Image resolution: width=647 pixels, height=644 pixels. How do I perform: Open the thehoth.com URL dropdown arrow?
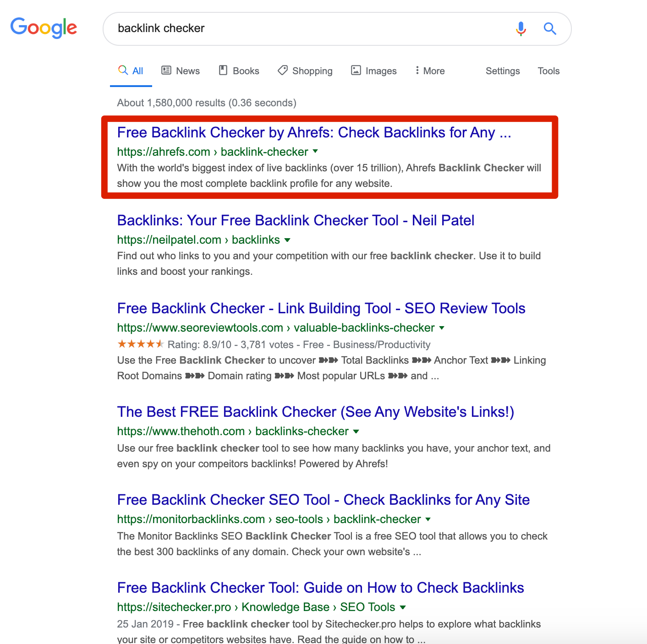(356, 431)
